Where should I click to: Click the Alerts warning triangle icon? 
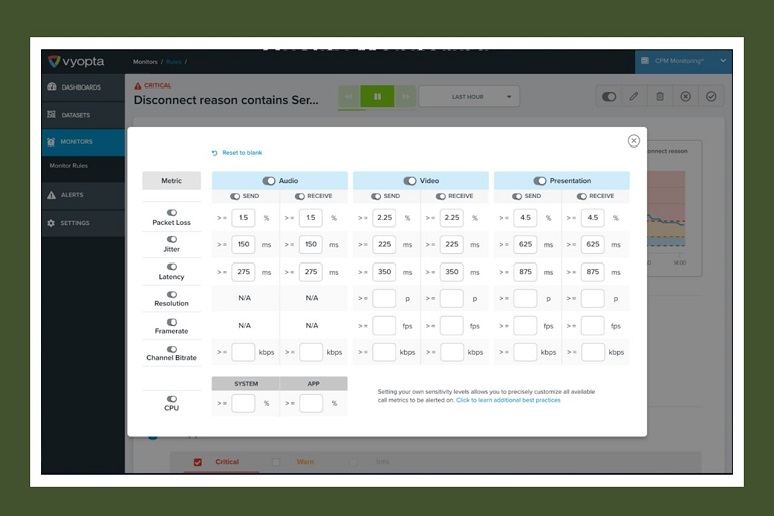tap(52, 195)
